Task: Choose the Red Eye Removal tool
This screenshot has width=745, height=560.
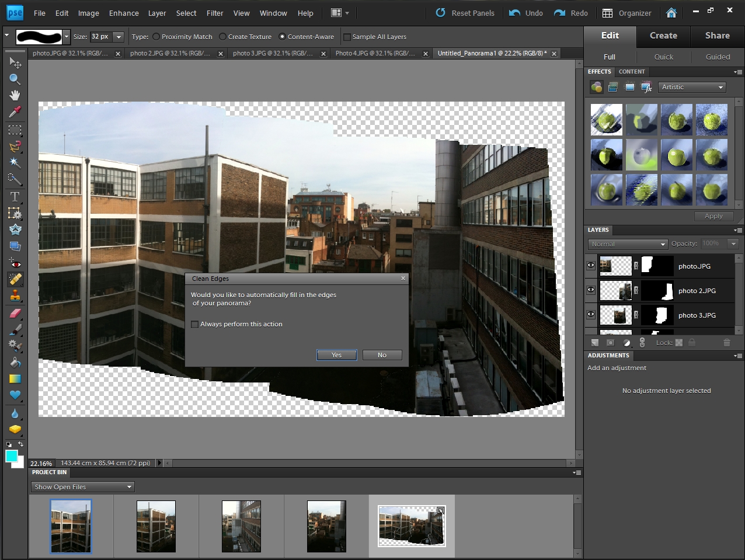Action: 15,263
